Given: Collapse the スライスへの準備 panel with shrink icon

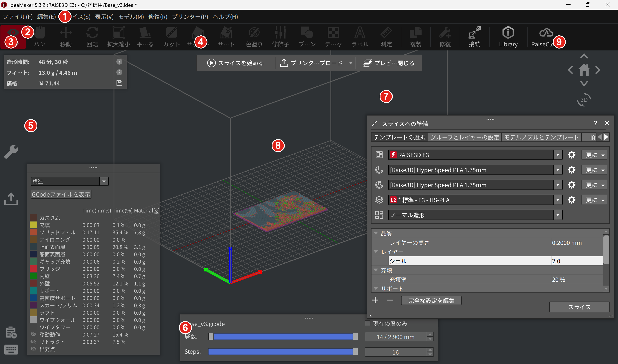Looking at the screenshot, I should [x=374, y=123].
